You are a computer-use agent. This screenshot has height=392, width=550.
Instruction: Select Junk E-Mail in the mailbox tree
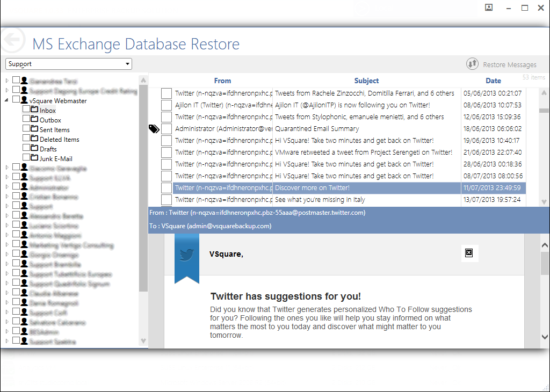pyautogui.click(x=56, y=159)
